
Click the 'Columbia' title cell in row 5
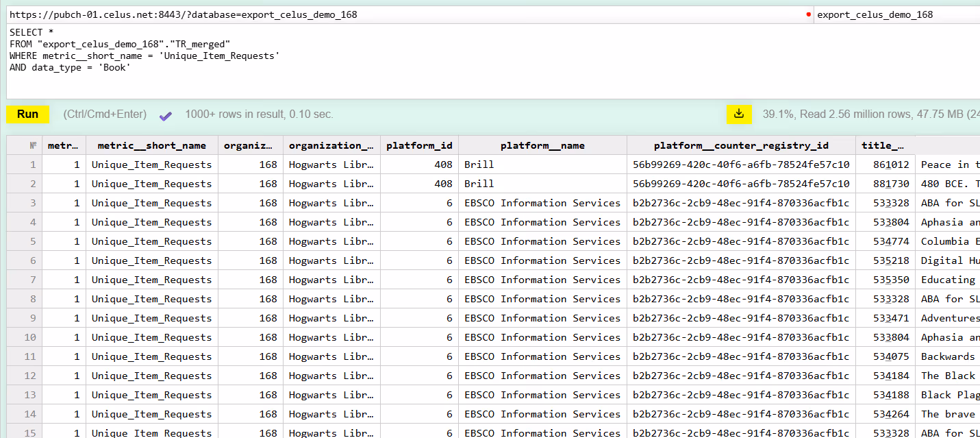(x=948, y=241)
